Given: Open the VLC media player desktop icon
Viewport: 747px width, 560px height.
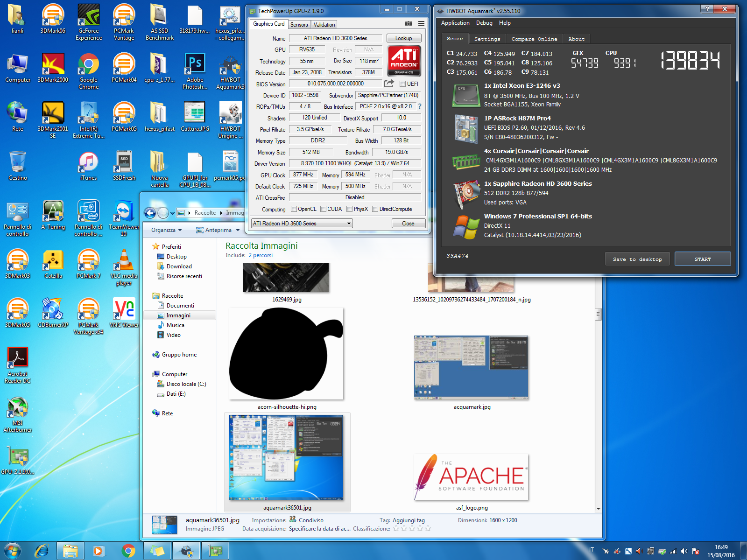Looking at the screenshot, I should click(124, 267).
